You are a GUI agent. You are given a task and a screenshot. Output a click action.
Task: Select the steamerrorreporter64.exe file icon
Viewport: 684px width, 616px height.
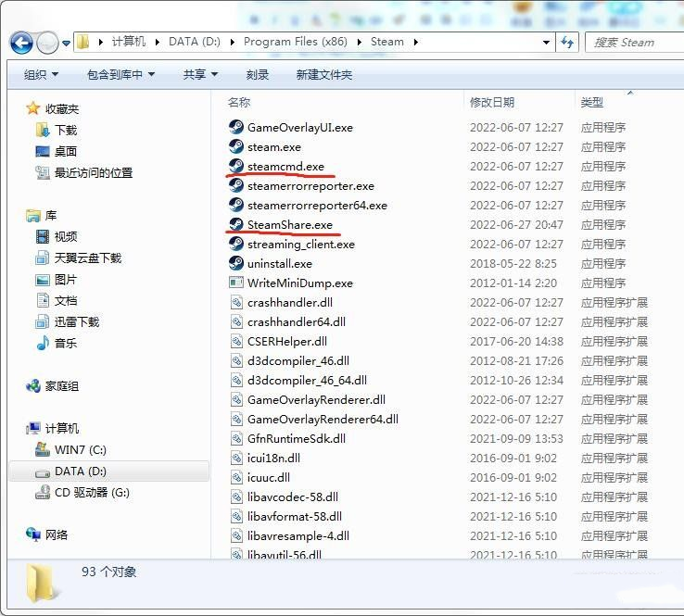coord(236,205)
